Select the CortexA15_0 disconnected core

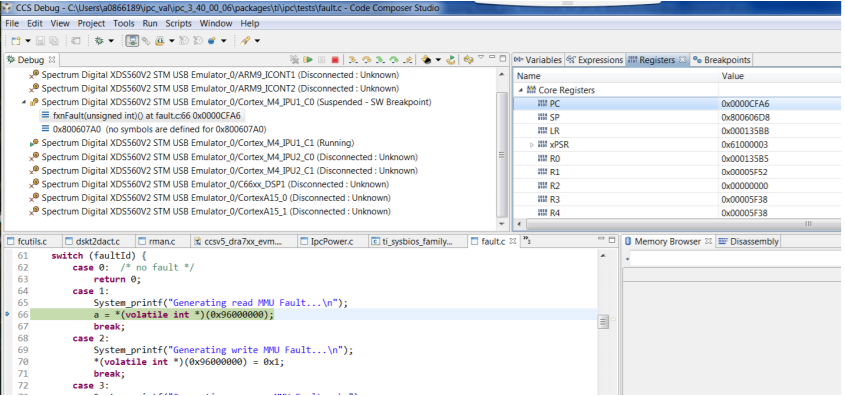click(x=210, y=198)
